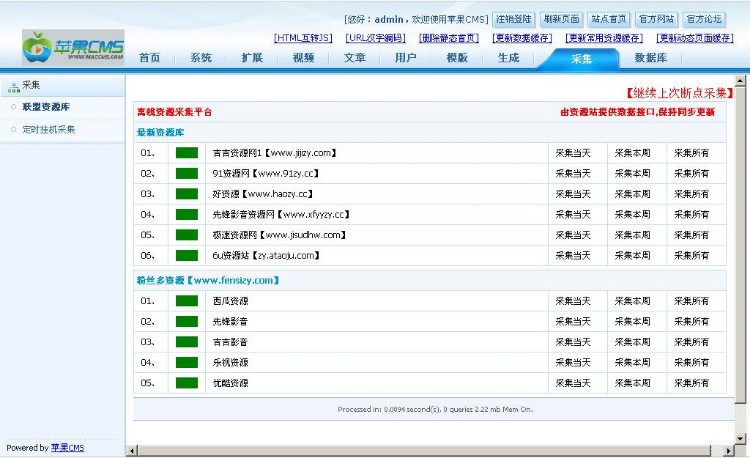Open 乐视资源 entry
Viewport: 750px width, 458px height.
230,362
